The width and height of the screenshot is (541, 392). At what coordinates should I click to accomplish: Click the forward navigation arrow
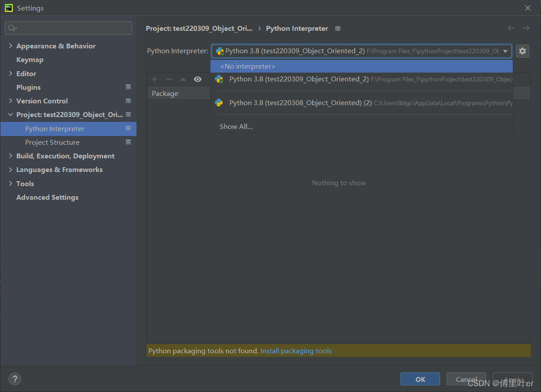point(526,28)
